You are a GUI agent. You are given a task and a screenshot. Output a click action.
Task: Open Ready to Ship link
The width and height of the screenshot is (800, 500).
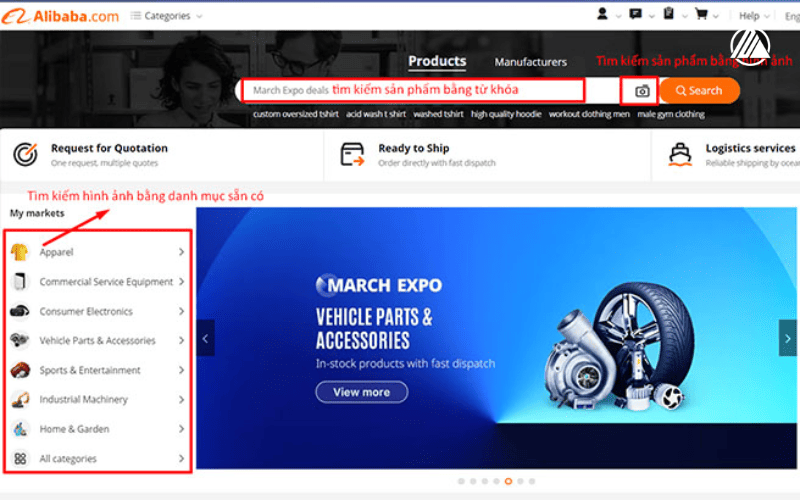tap(414, 148)
